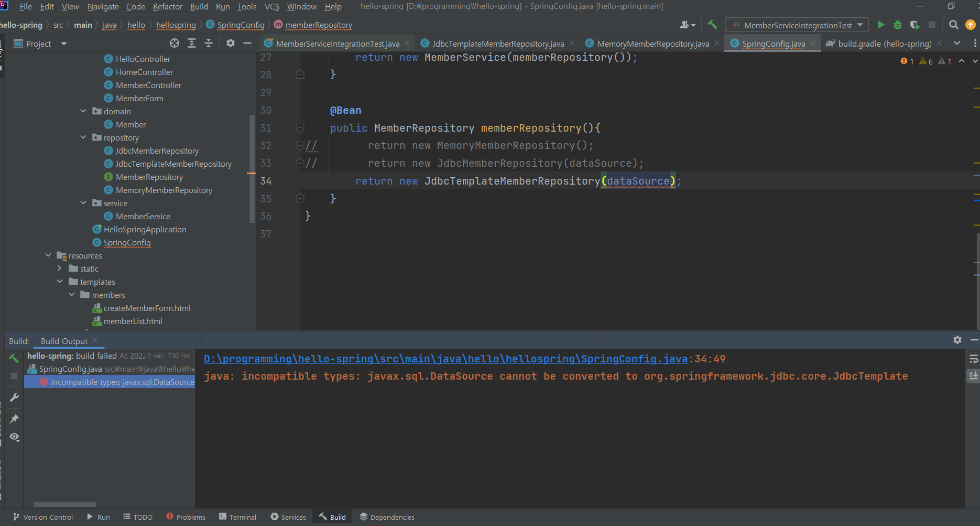980x526 pixels.
Task: Toggle soft-wrap in build output
Action: [973, 359]
